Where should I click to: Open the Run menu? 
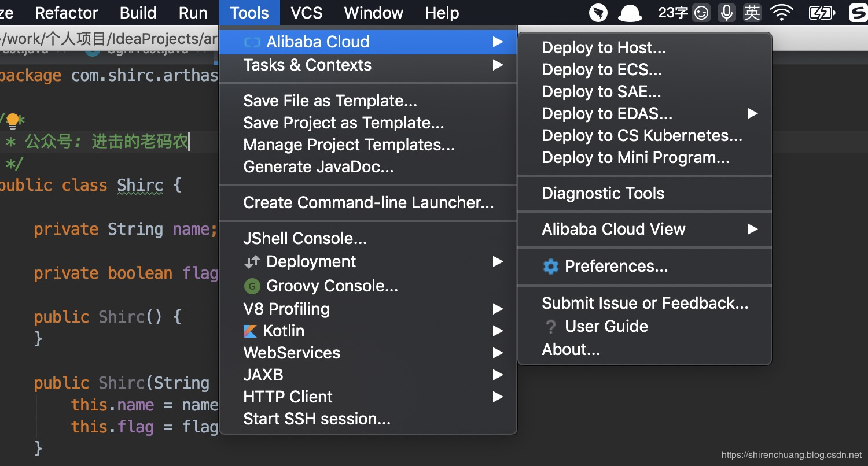[193, 13]
